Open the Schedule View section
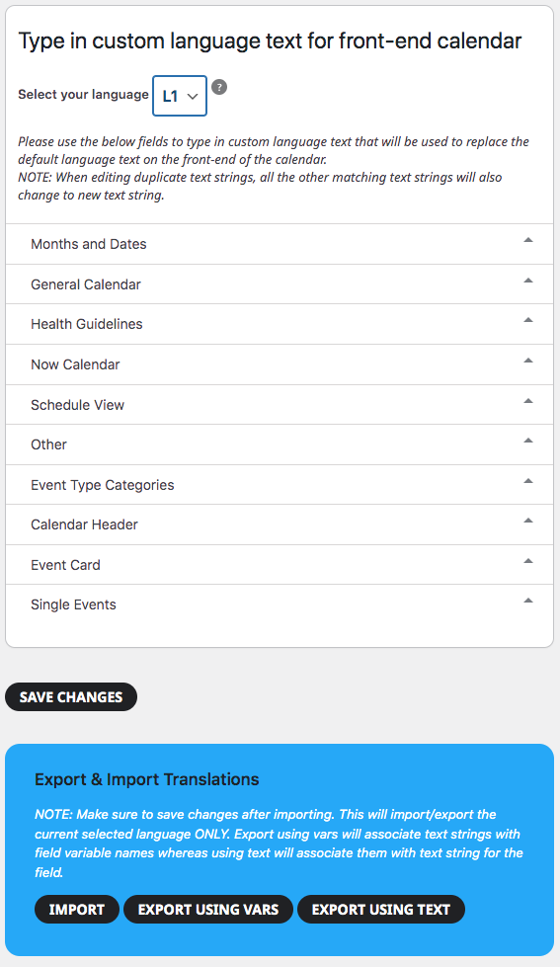The image size is (560, 967). point(280,405)
